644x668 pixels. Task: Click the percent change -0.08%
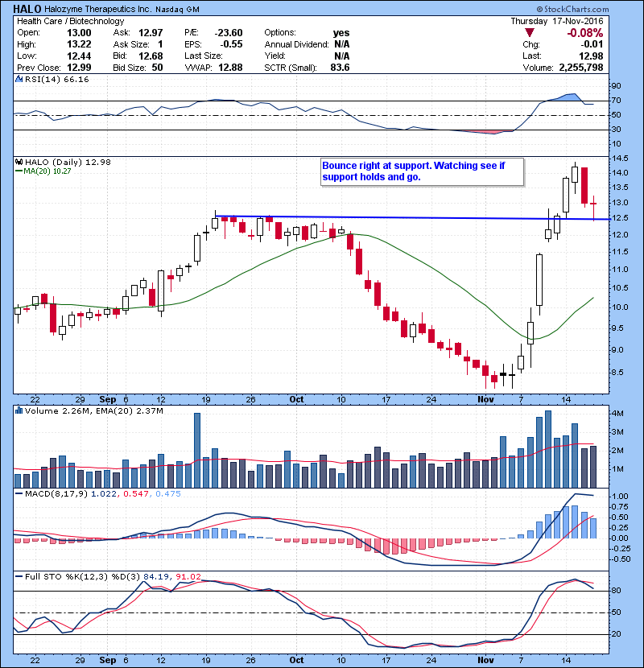click(x=584, y=33)
